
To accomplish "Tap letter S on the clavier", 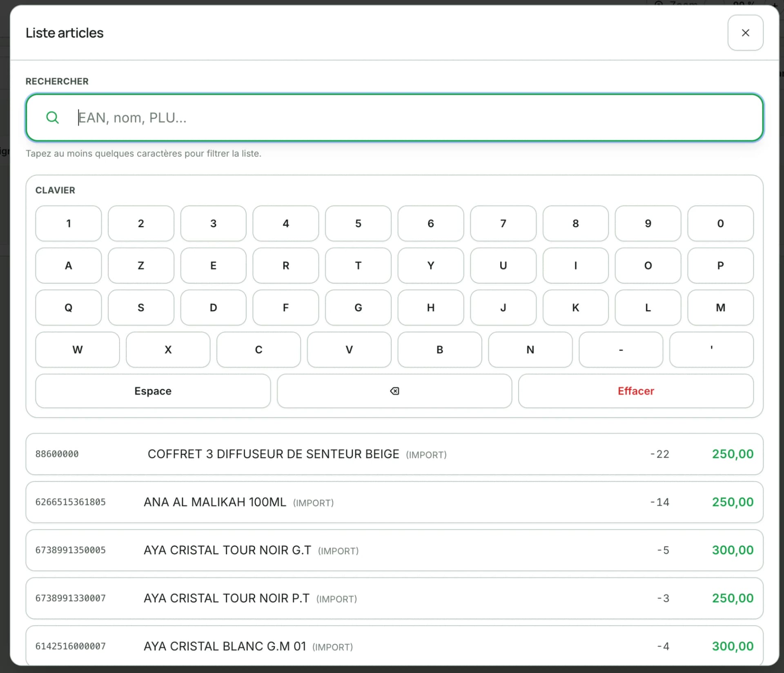I will click(x=141, y=308).
